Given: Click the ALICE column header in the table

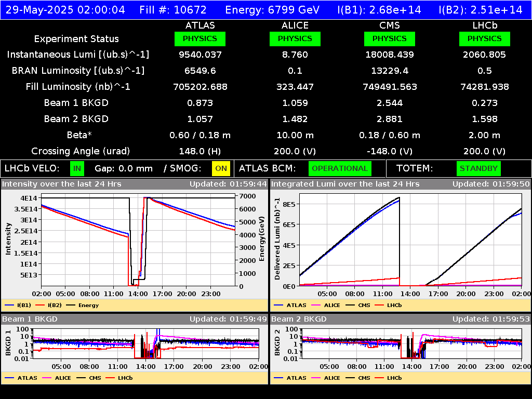Looking at the screenshot, I should click(x=295, y=25).
